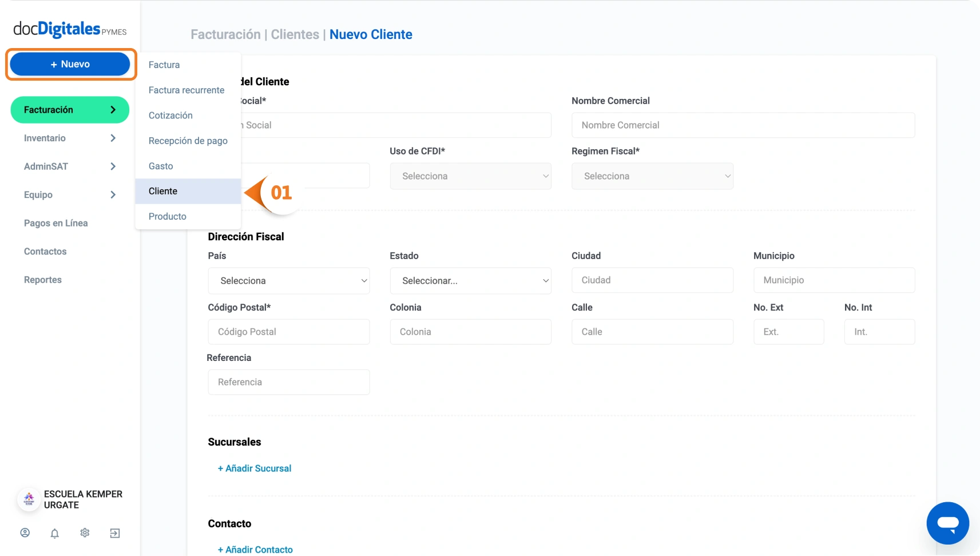Click the Colonia input field

pyautogui.click(x=471, y=332)
